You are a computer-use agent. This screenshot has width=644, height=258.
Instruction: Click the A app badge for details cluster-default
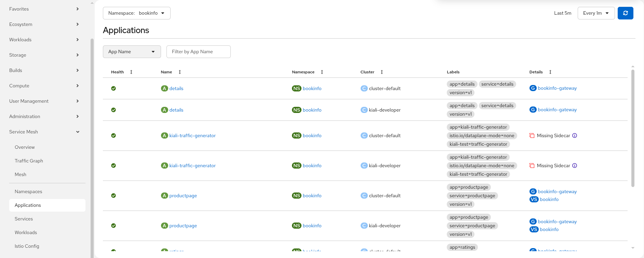[x=164, y=88]
